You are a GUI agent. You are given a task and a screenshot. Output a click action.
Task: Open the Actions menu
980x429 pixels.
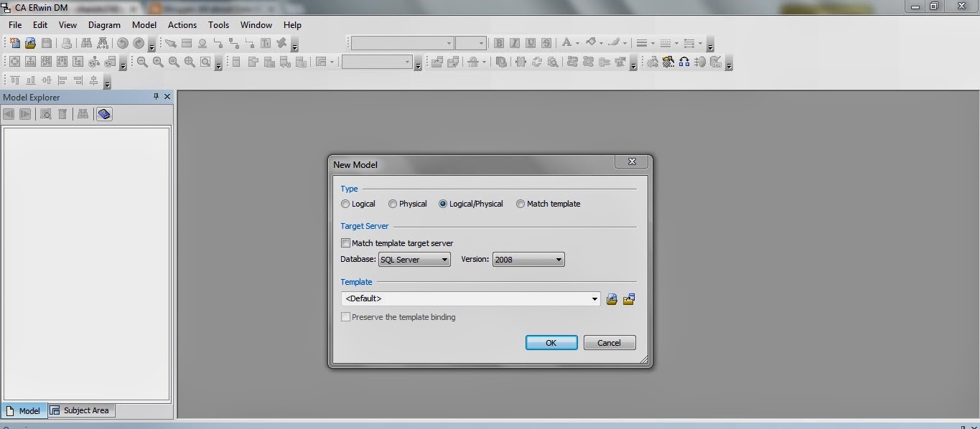(x=182, y=24)
